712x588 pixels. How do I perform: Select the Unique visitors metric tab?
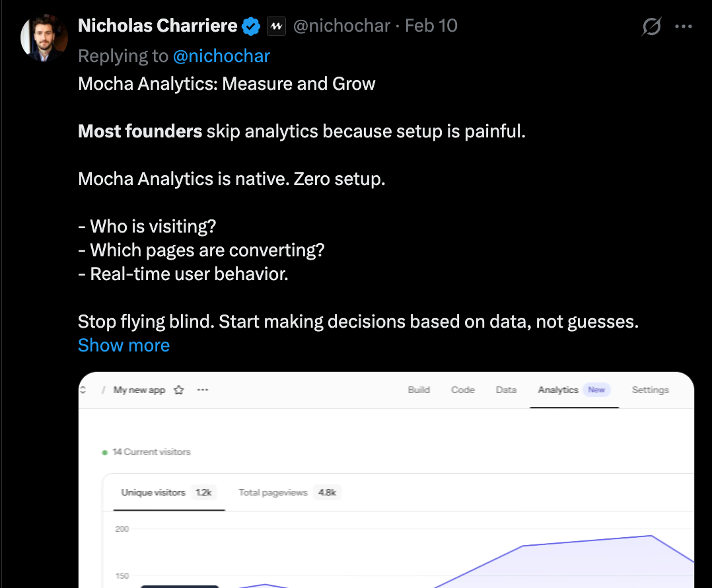[x=153, y=492]
